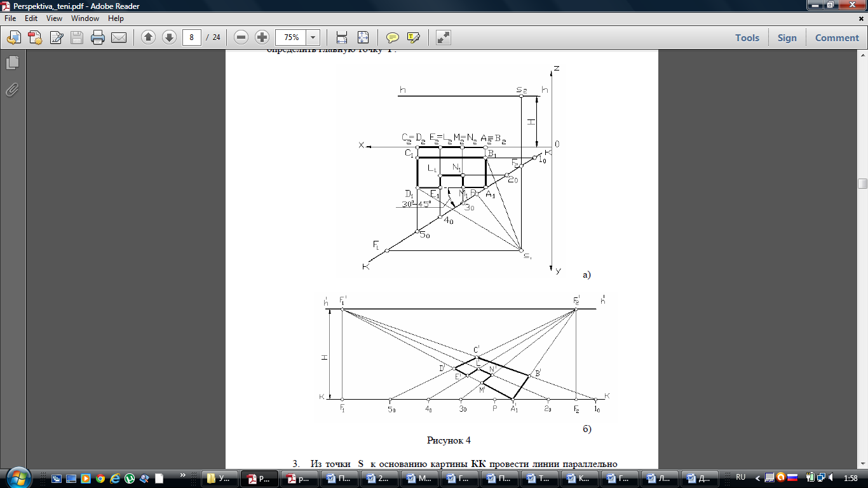Zoom in with the plus button
Image resolution: width=868 pixels, height=488 pixels.
tap(262, 37)
